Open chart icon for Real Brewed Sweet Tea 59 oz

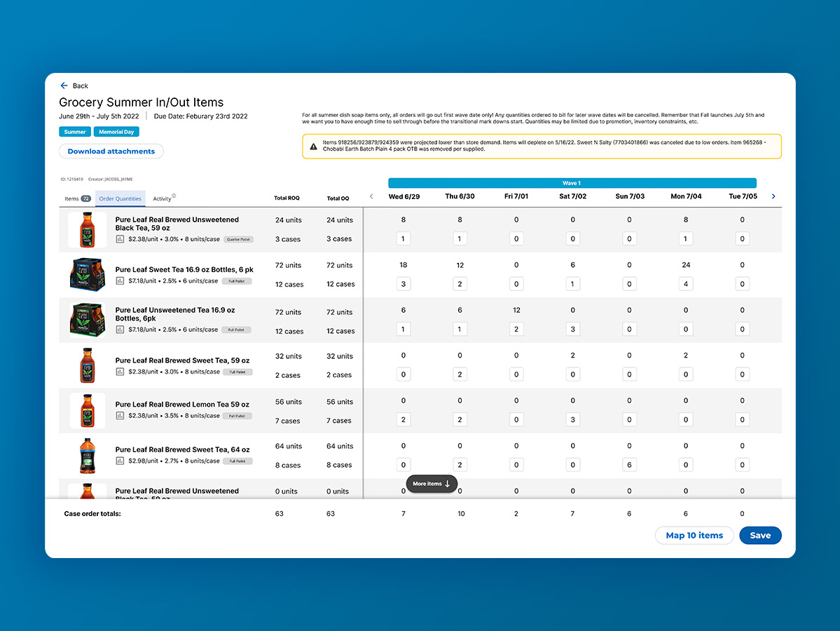coord(120,372)
